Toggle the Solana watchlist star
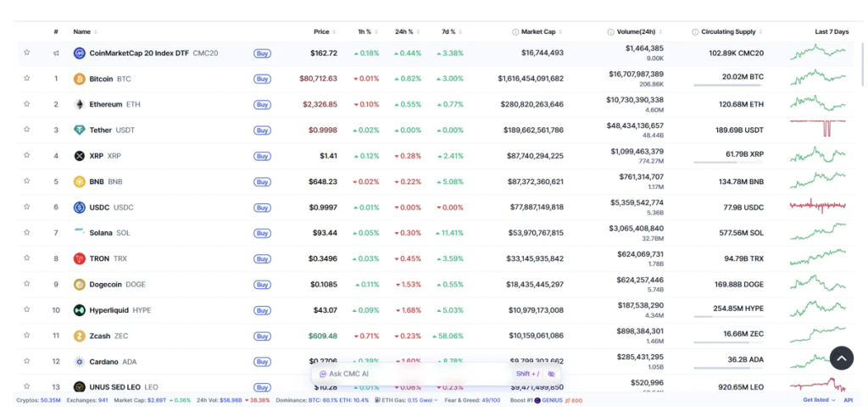Screen dimensions: 868x411 coord(26,232)
